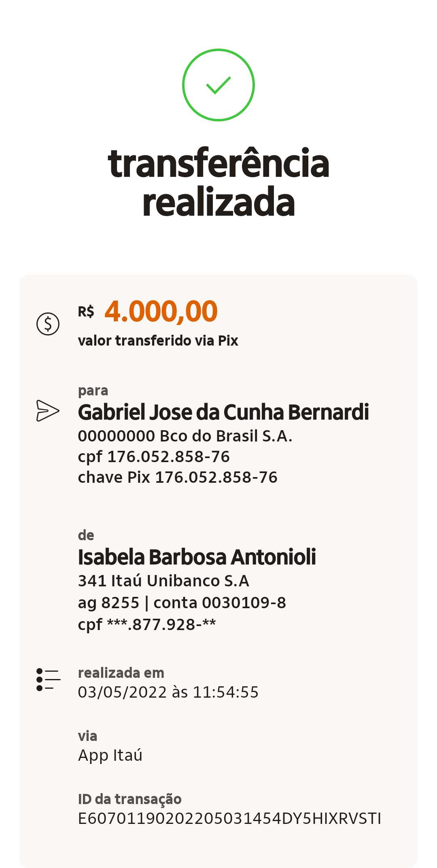Select recipient cpf 176.052.858-76 line

coord(154,457)
